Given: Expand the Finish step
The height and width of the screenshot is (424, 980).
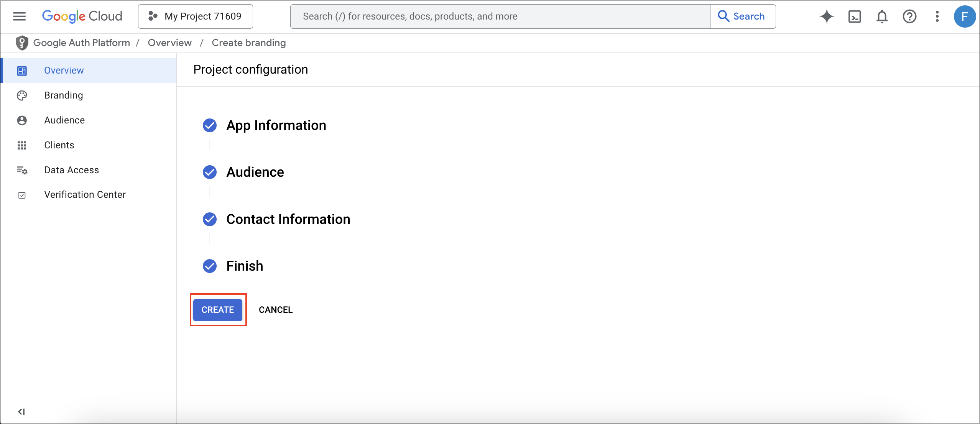Looking at the screenshot, I should tap(245, 266).
